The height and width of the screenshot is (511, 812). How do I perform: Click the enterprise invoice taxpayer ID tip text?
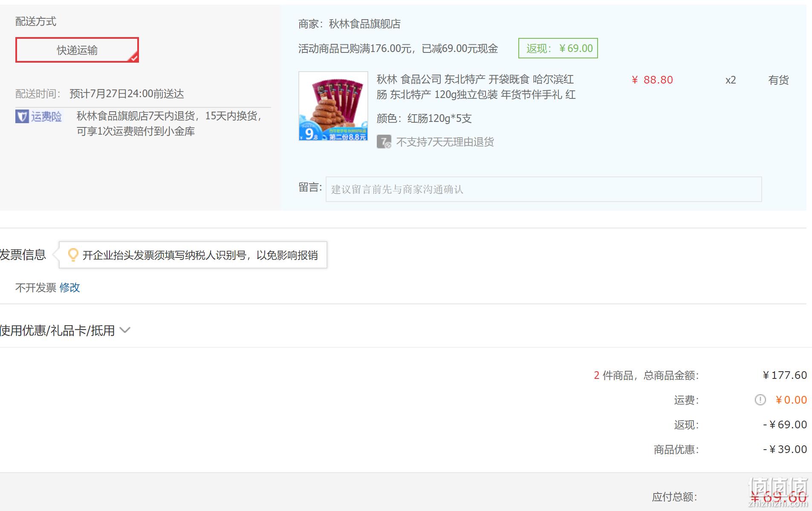(200, 255)
